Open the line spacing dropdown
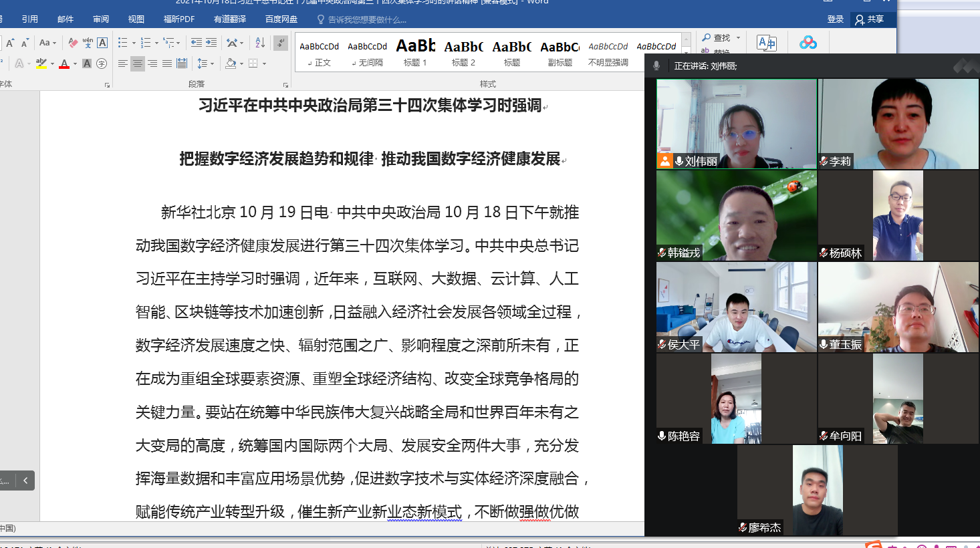Image resolution: width=980 pixels, height=548 pixels. point(205,63)
